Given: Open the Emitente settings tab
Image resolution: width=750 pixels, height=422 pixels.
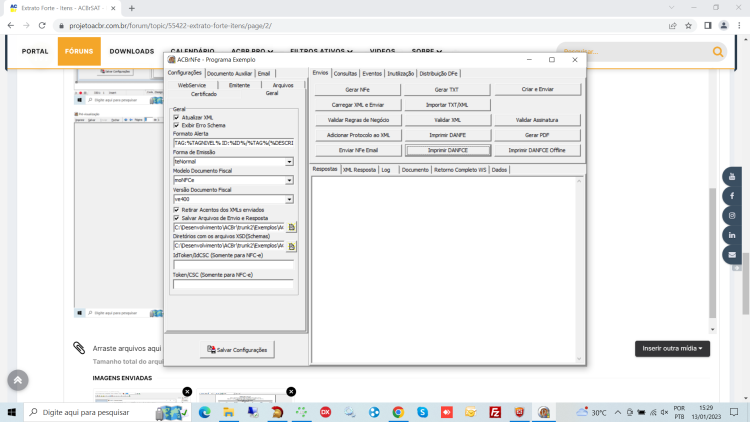Looking at the screenshot, I should pos(239,85).
